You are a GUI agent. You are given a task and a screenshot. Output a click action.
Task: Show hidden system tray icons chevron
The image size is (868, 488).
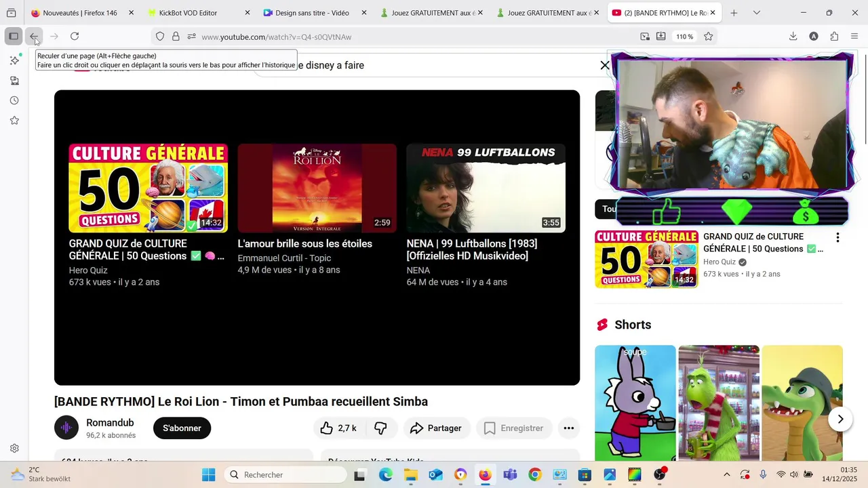[x=727, y=474]
